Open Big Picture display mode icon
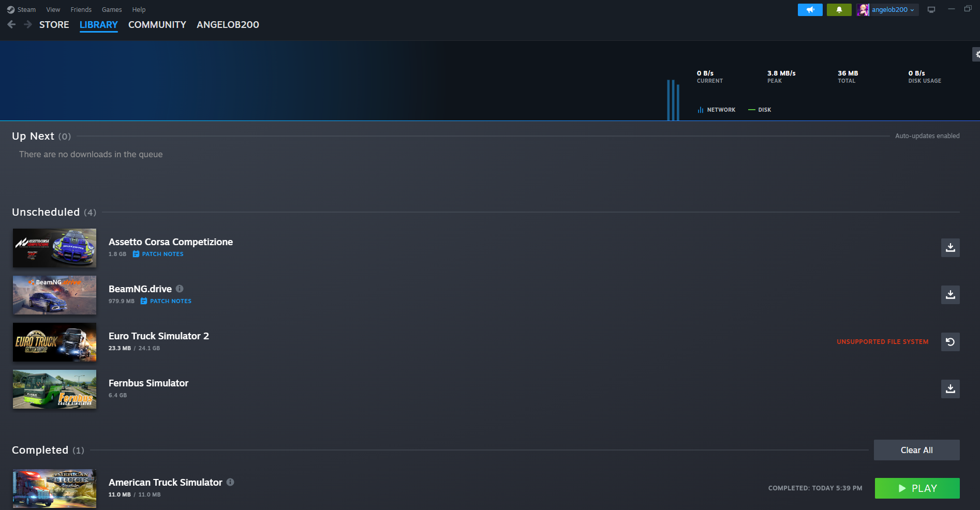This screenshot has height=510, width=980. click(931, 10)
